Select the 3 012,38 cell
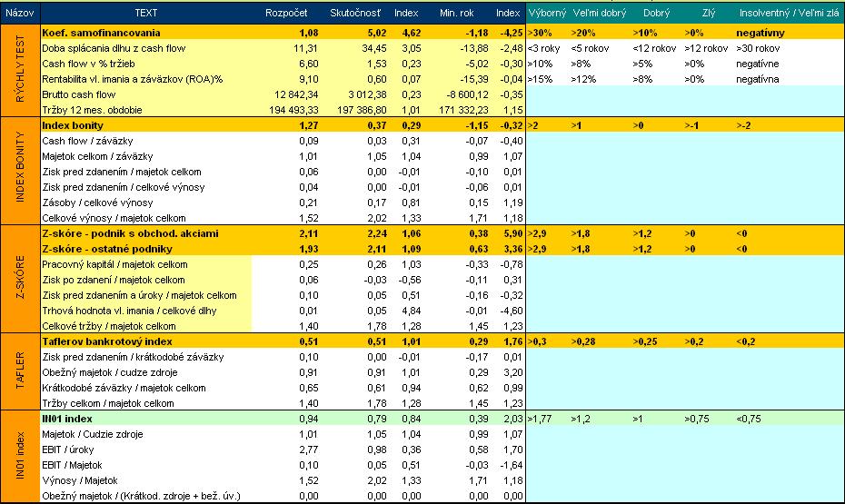845x504 pixels. coord(368,94)
